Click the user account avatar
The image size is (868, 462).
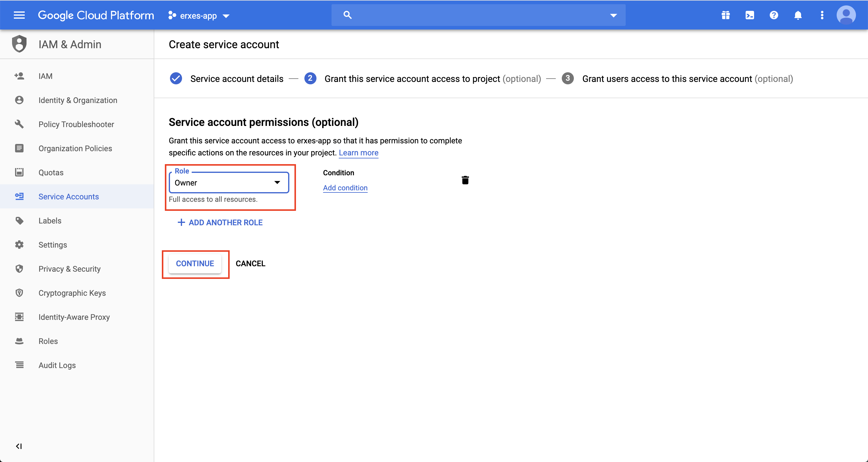tap(846, 15)
